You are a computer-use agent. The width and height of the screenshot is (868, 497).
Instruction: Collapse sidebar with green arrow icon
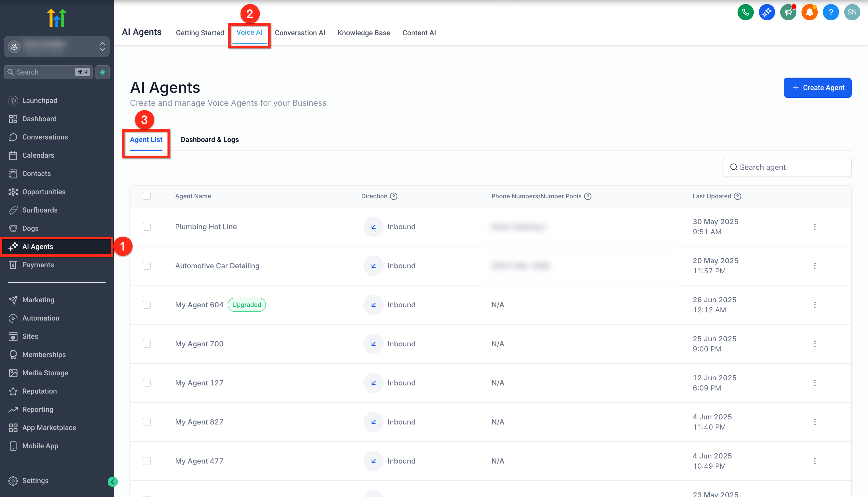(112, 482)
